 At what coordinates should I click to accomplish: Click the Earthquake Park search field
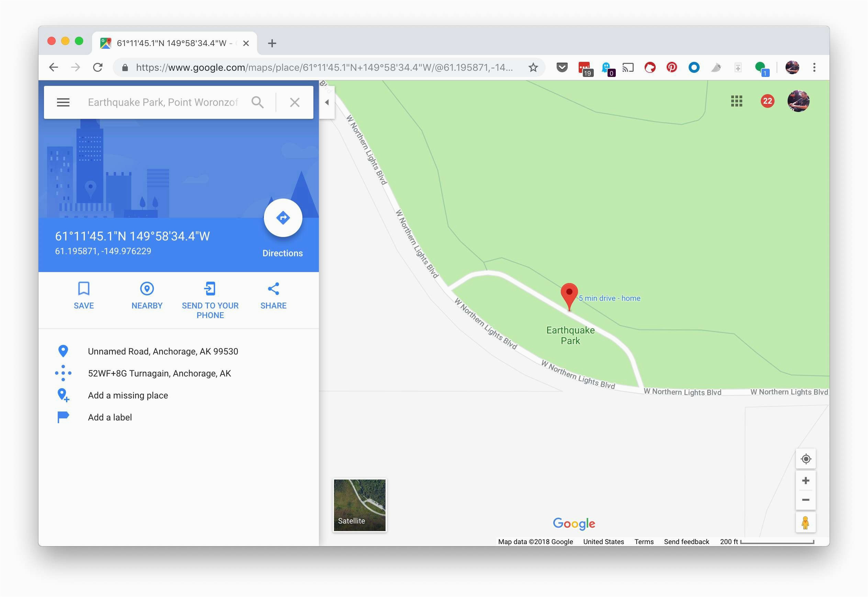[x=163, y=102]
